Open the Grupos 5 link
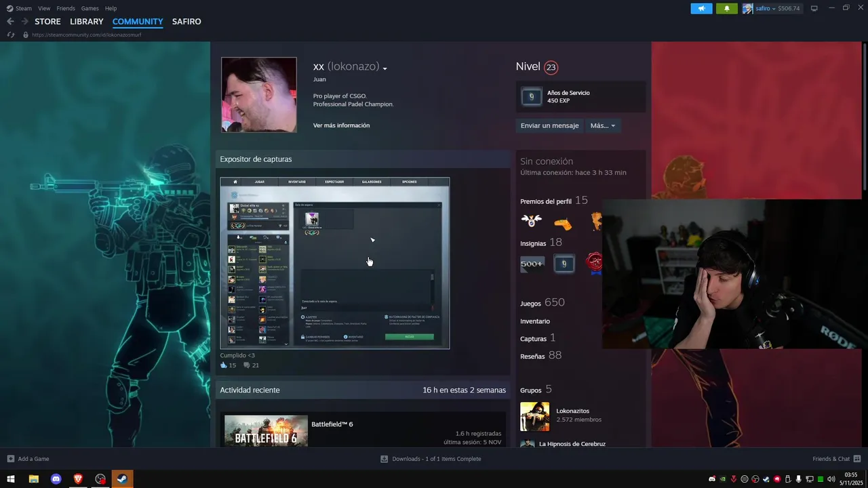 click(x=536, y=390)
